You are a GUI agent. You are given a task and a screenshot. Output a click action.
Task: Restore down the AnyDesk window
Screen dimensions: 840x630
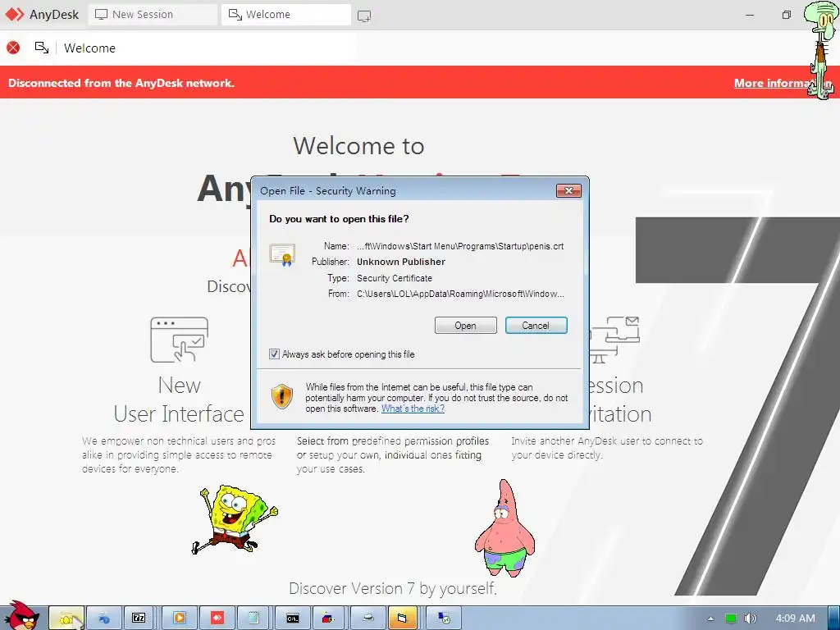click(786, 15)
